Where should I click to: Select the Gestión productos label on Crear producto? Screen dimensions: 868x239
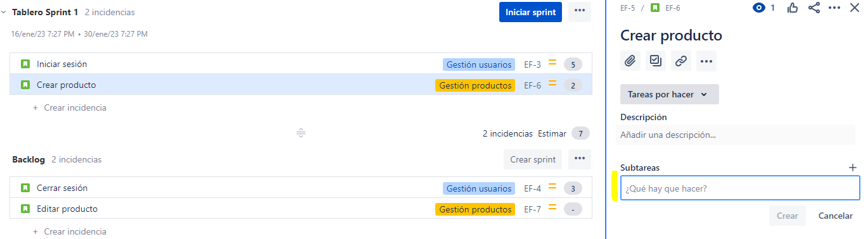pyautogui.click(x=475, y=85)
